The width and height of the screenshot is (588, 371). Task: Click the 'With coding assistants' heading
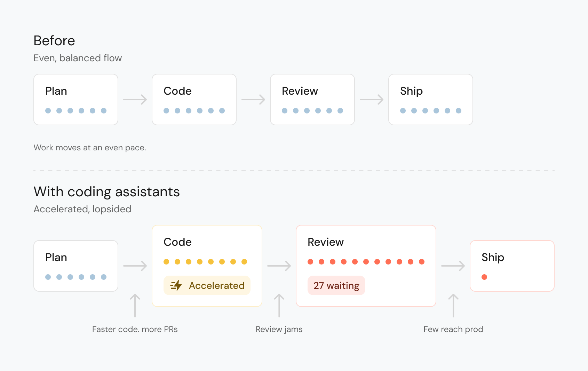(x=107, y=192)
